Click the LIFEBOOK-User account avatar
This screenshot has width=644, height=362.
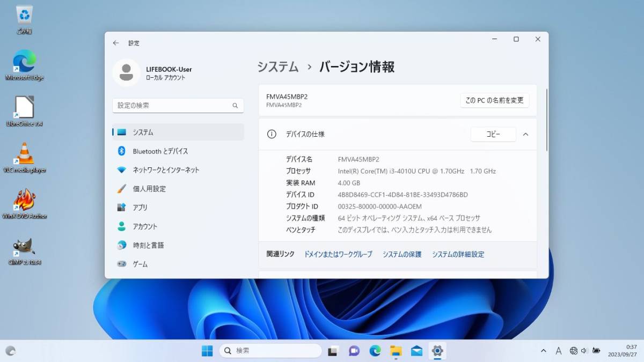coord(126,72)
